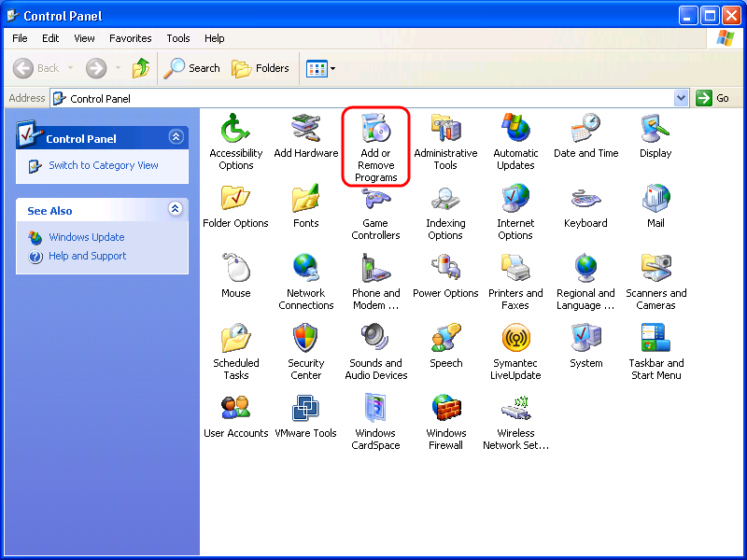Open Indexing Options
This screenshot has width=747, height=560.
(x=445, y=212)
